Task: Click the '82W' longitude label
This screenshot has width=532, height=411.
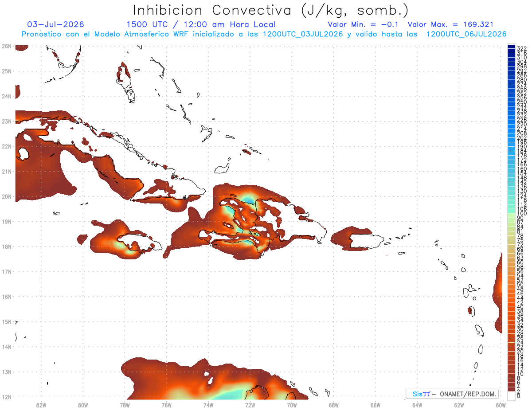Action: pyautogui.click(x=41, y=404)
